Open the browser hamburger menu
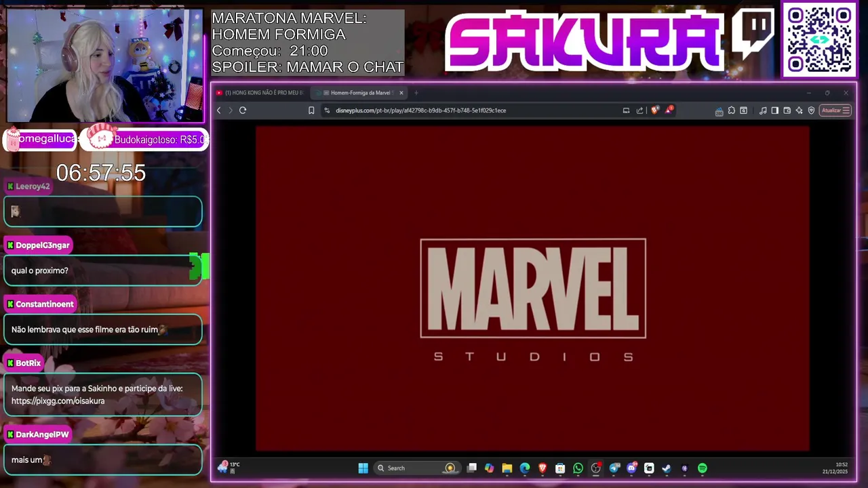The width and height of the screenshot is (868, 488). tap(846, 110)
